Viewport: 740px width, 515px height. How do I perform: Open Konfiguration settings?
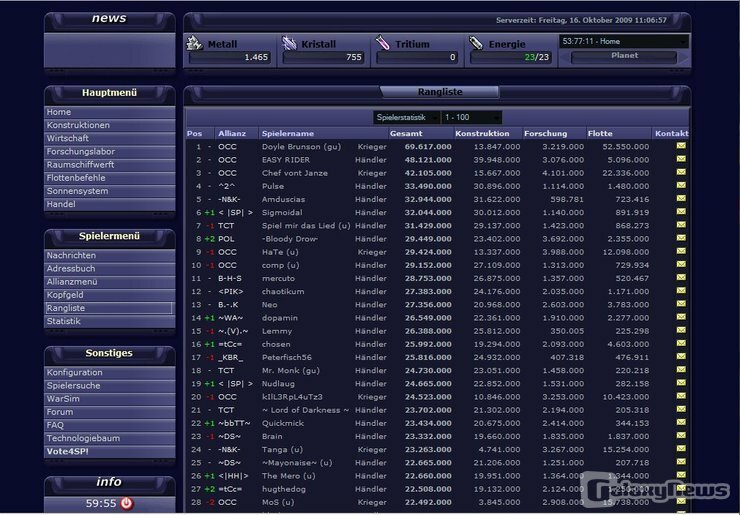[109, 372]
